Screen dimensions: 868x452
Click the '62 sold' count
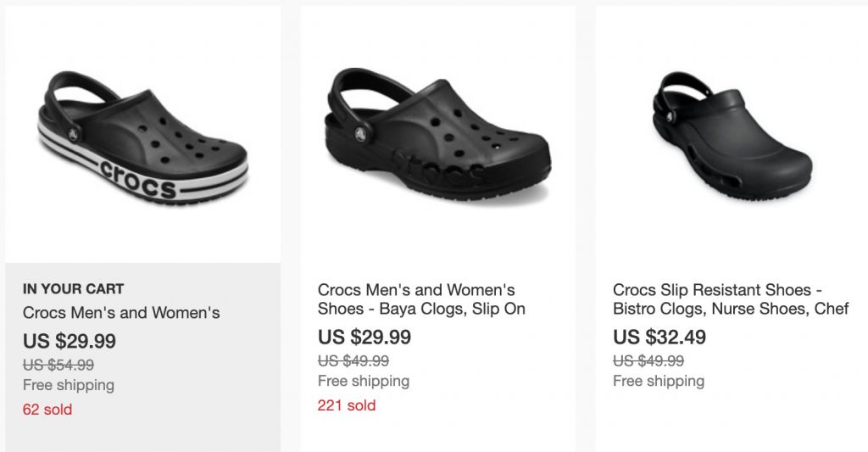(47, 410)
